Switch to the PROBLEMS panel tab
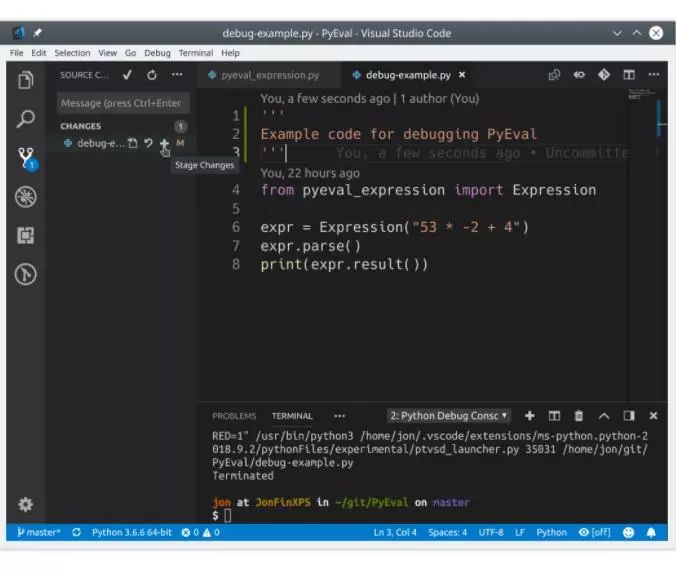 click(234, 416)
